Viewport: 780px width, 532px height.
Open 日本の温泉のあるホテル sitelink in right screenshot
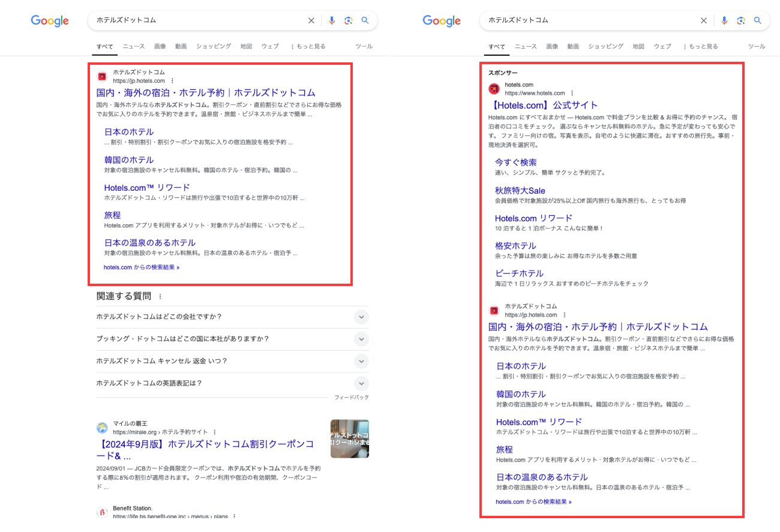(542, 477)
